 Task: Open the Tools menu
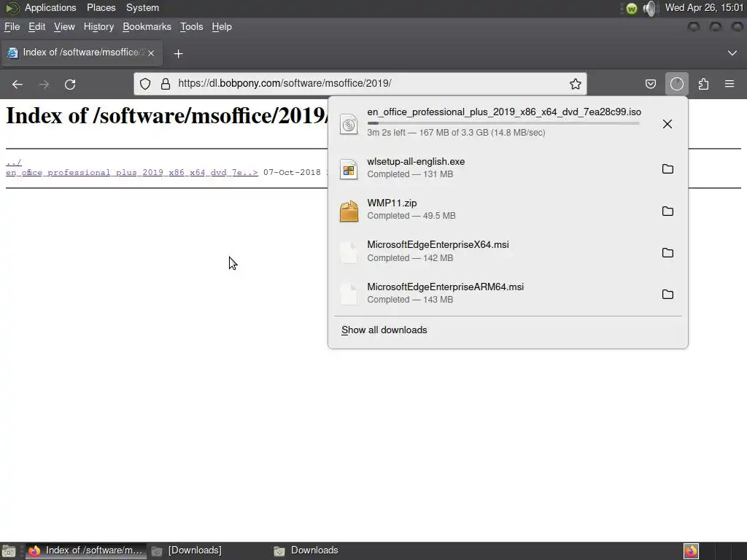coord(192,27)
